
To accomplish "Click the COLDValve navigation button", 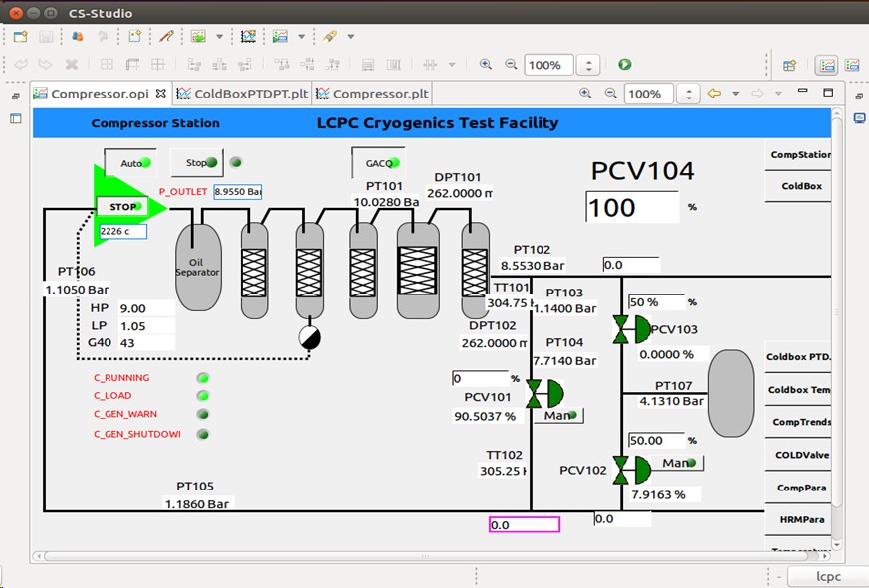I will click(x=799, y=455).
